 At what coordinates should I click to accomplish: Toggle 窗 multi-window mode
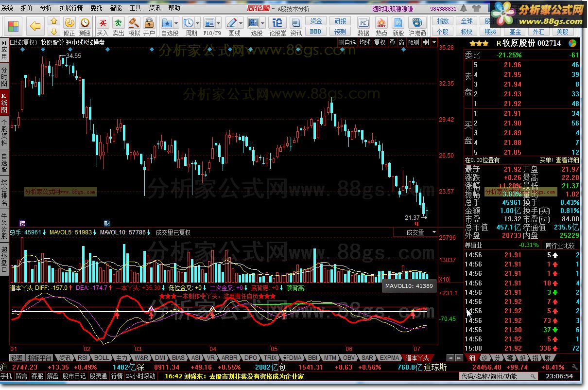(401, 42)
